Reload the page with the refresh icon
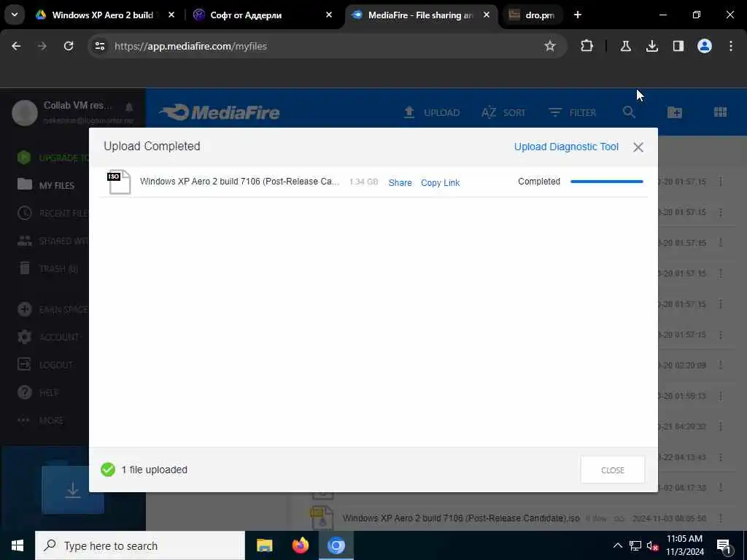Image resolution: width=747 pixels, height=560 pixels. pos(69,46)
